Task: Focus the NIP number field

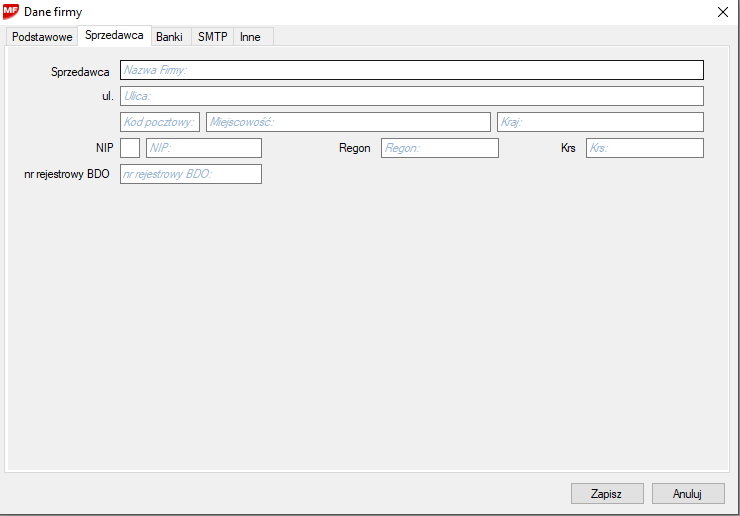Action: (203, 148)
